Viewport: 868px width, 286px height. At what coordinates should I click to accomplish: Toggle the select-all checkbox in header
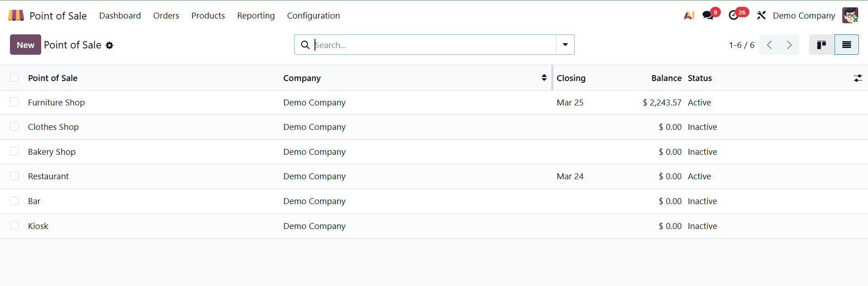[x=14, y=78]
